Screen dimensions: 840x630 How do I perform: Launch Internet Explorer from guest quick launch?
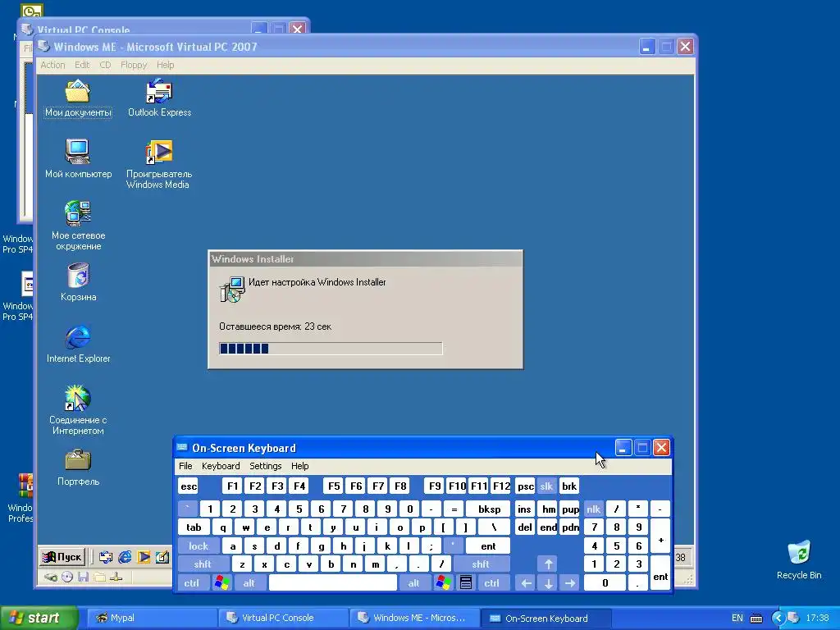[x=125, y=557]
